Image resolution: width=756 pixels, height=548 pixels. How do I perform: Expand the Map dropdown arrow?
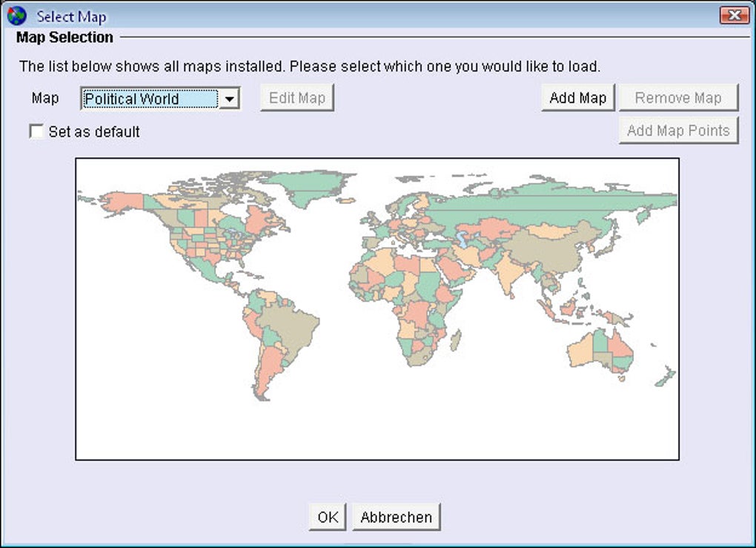230,99
